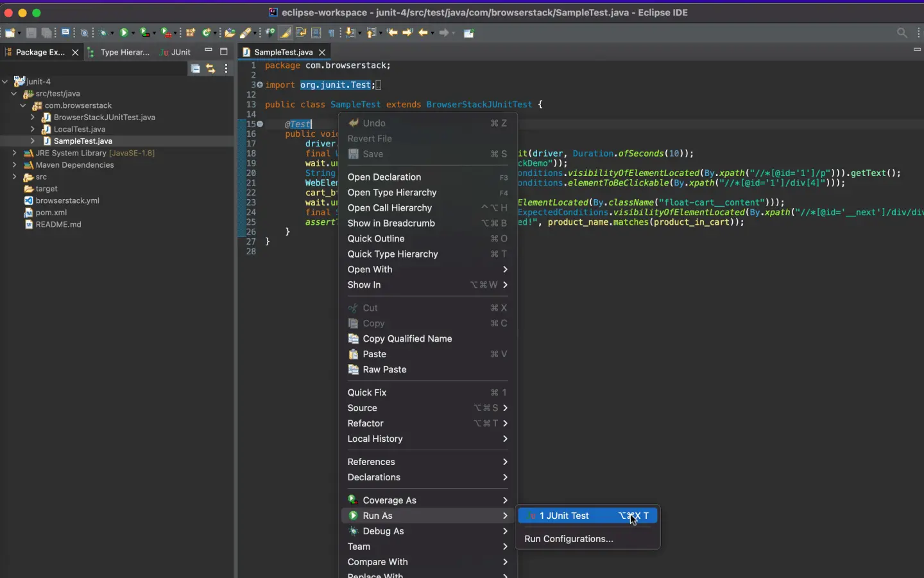This screenshot has width=924, height=578.
Task: Toggle Mark Occurrences highlighter in toolbar
Action: click(286, 33)
